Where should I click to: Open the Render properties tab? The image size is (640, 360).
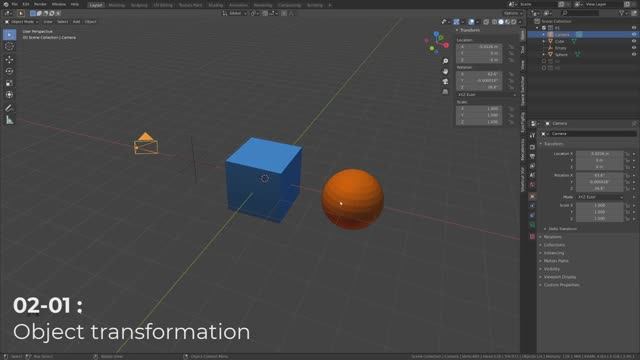click(x=532, y=147)
